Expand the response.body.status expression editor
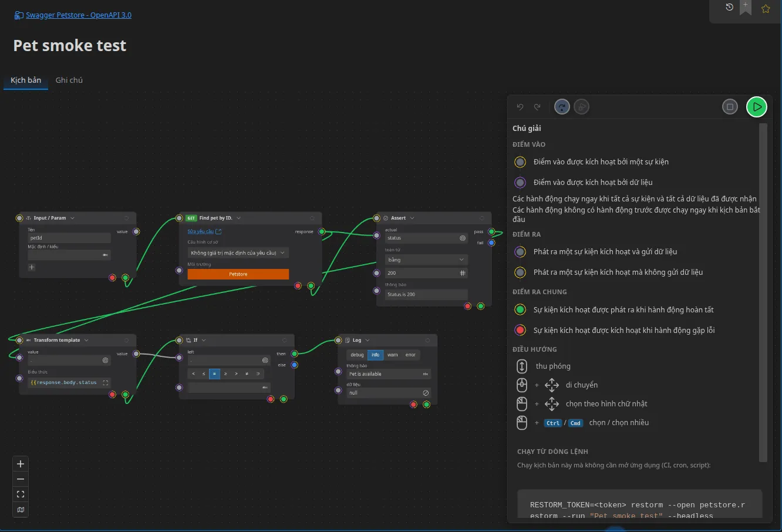The height and width of the screenshot is (532, 782). [x=106, y=382]
